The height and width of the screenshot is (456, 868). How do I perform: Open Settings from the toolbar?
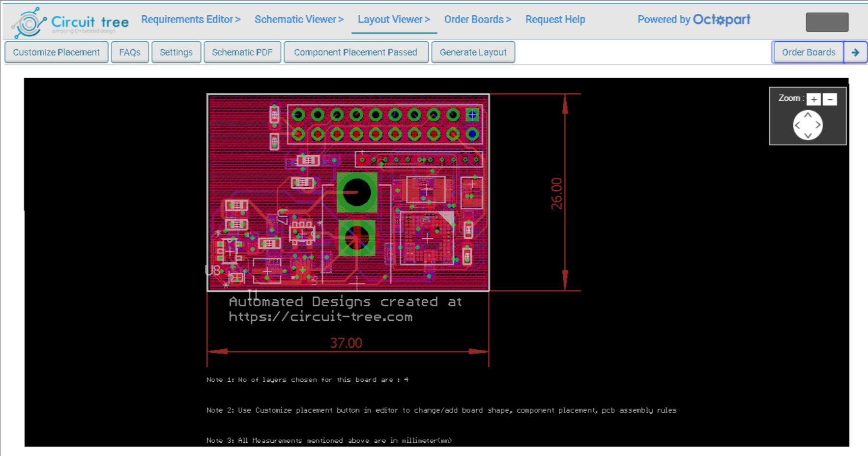(176, 52)
